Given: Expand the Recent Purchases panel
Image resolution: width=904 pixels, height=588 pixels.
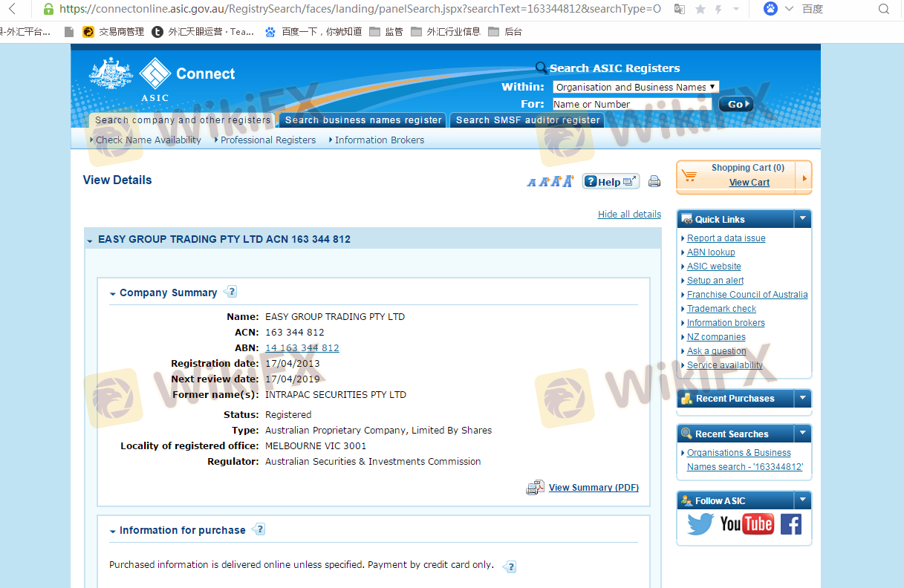Looking at the screenshot, I should coord(802,399).
